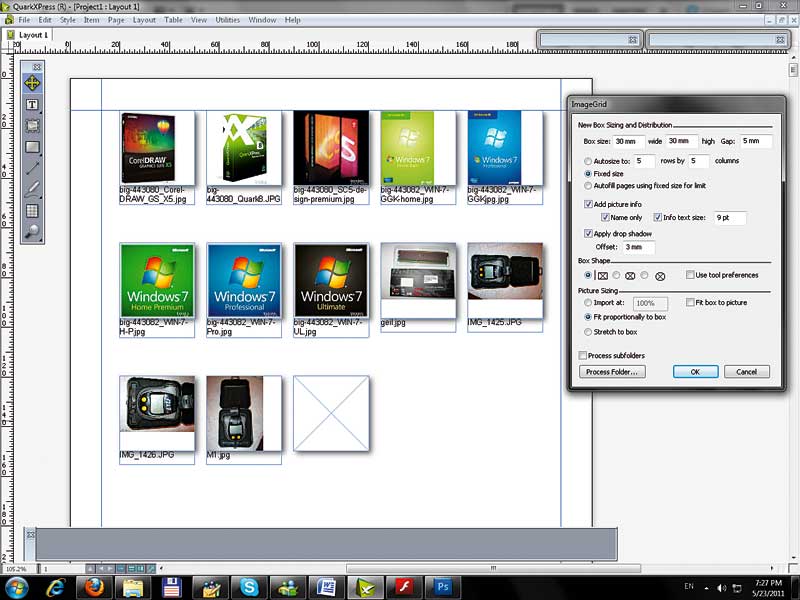Select the CorelDRAW GS X5 thumbnail
Screen dimensions: 800x600
coord(157,148)
